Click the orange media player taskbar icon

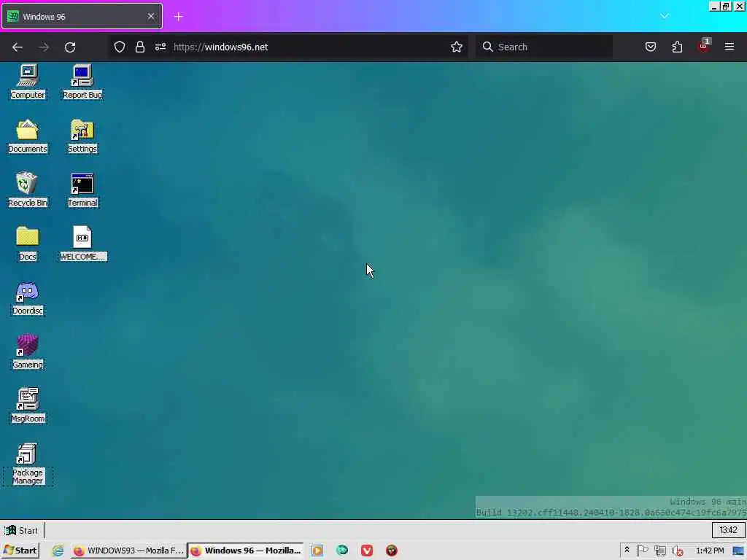[317, 551]
